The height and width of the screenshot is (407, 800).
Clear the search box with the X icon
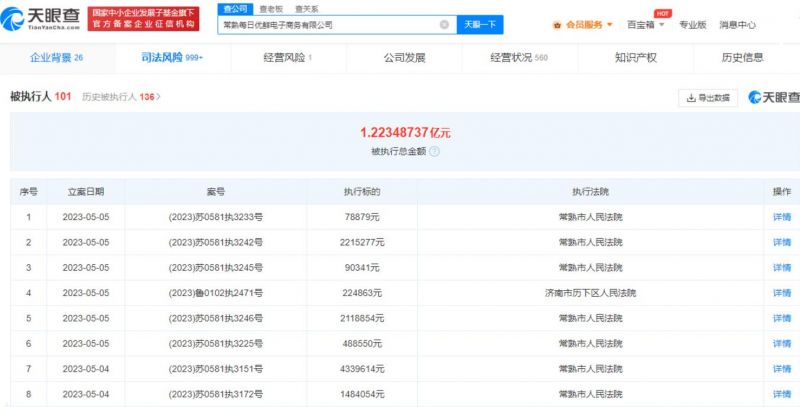[444, 25]
